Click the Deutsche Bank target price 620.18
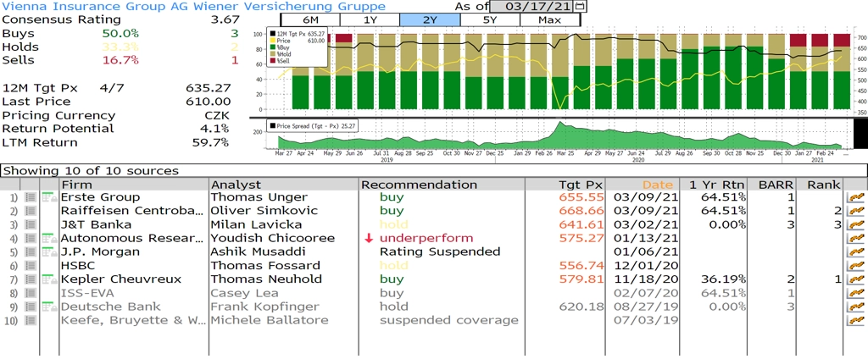 pyautogui.click(x=581, y=307)
